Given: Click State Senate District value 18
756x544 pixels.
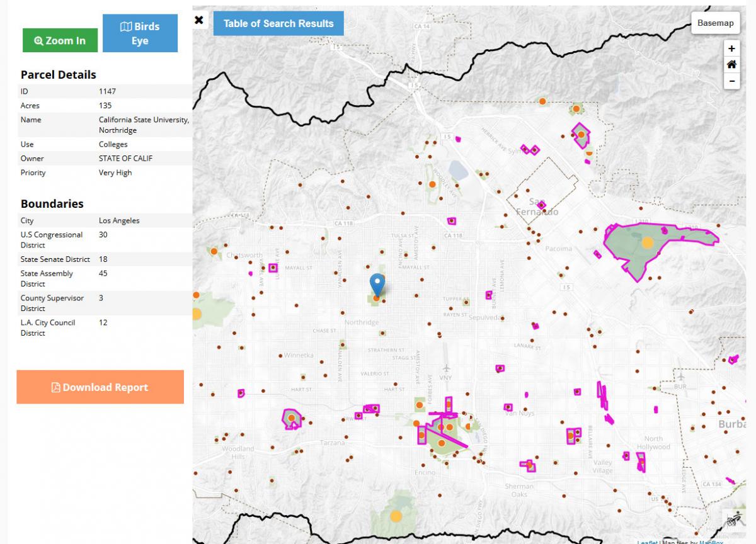Looking at the screenshot, I should click(x=103, y=259).
